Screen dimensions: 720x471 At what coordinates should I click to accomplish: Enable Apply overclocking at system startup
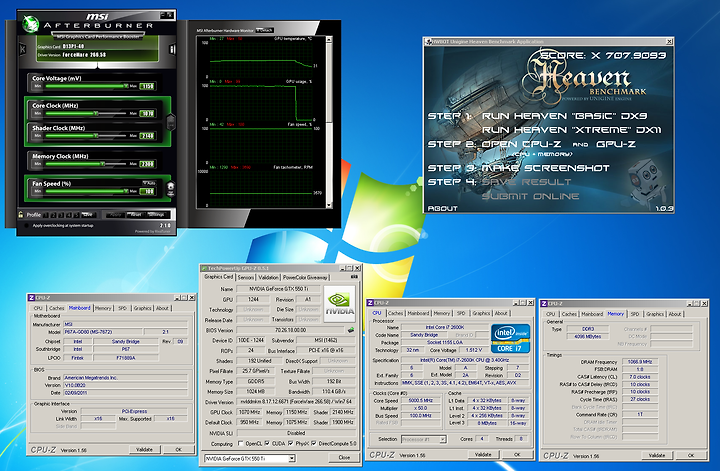26,225
